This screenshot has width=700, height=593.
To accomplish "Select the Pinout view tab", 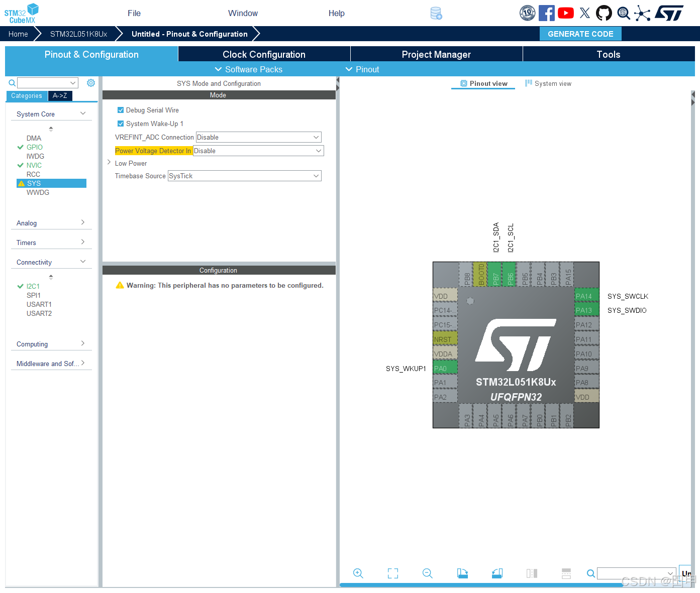I will pos(483,83).
